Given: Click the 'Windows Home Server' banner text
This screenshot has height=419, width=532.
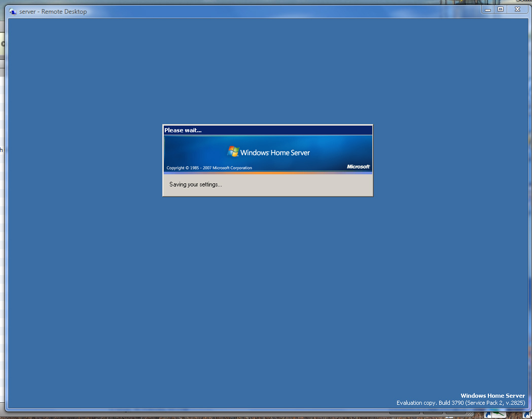Looking at the screenshot, I should 275,153.
